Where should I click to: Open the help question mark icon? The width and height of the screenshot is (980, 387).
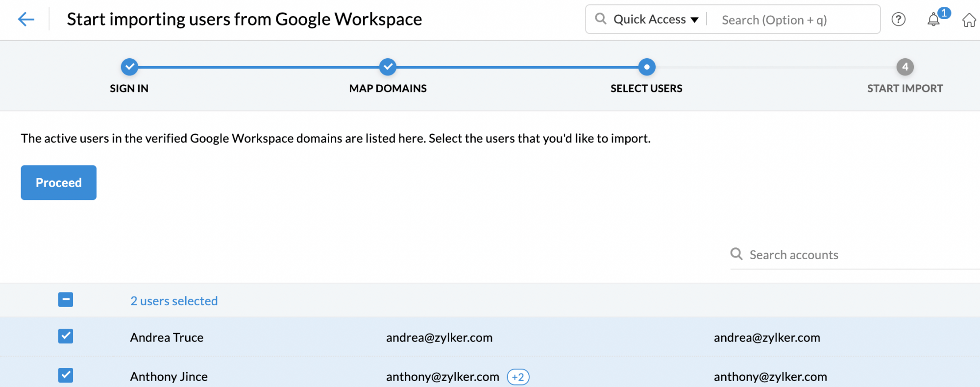pyautogui.click(x=898, y=20)
